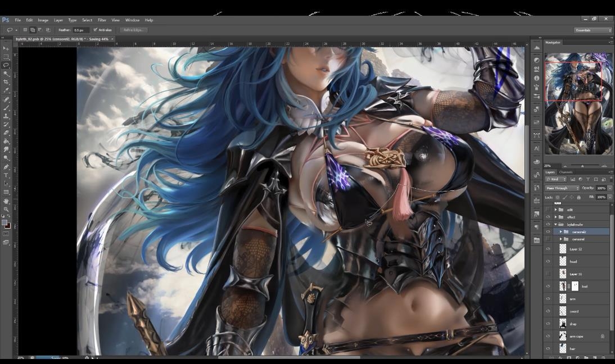The image size is (615, 364).
Task: Hide the arm cape layer
Action: pyautogui.click(x=548, y=336)
